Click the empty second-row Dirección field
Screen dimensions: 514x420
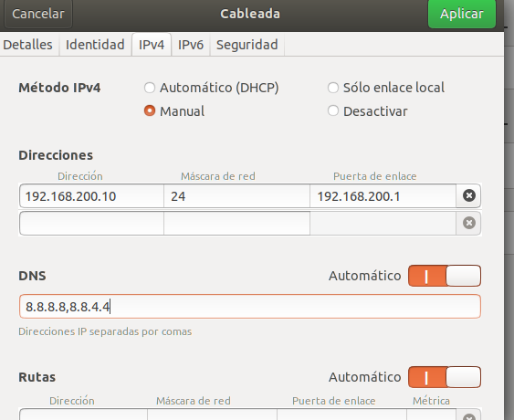coord(91,224)
